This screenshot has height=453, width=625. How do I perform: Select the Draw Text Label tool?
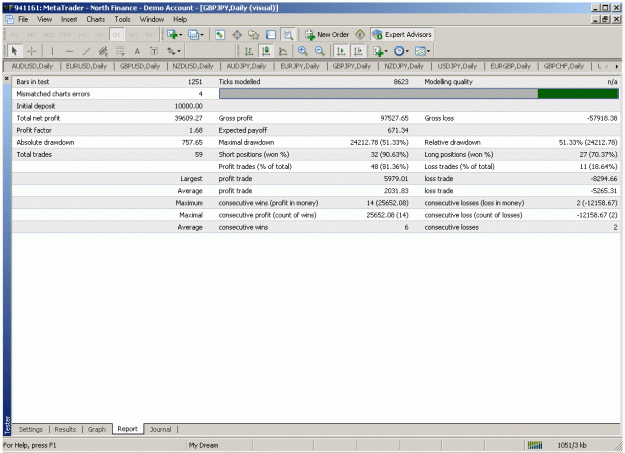[x=154, y=51]
